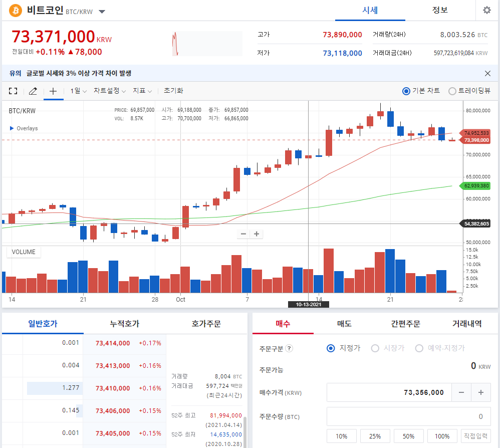Click the 54,382,605 crosshair price label
Viewport: 500px width, 448px height.
pyautogui.click(x=475, y=224)
